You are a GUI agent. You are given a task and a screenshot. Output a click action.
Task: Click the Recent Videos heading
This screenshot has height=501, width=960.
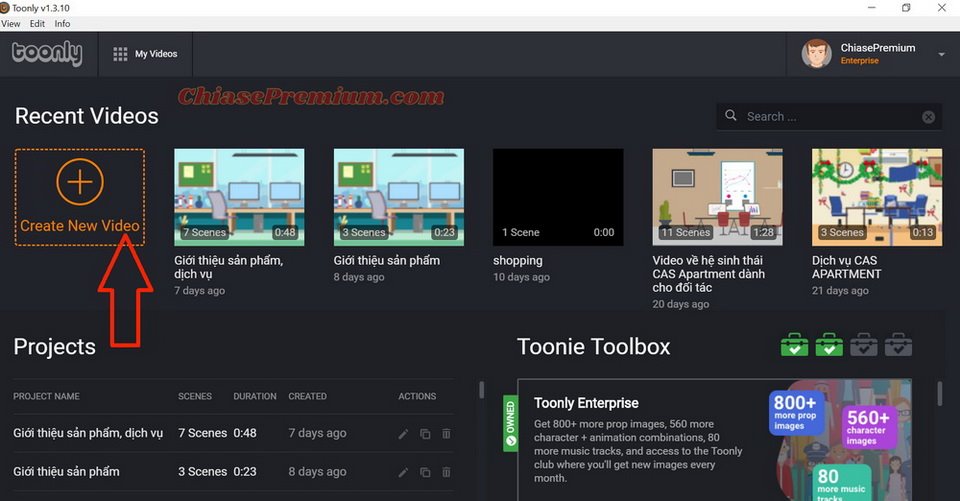(x=86, y=116)
